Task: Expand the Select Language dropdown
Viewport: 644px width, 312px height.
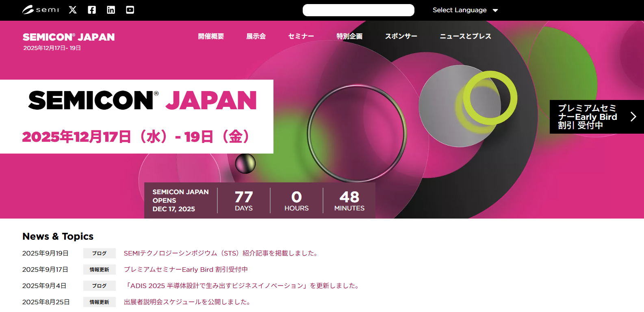Action: pos(460,10)
